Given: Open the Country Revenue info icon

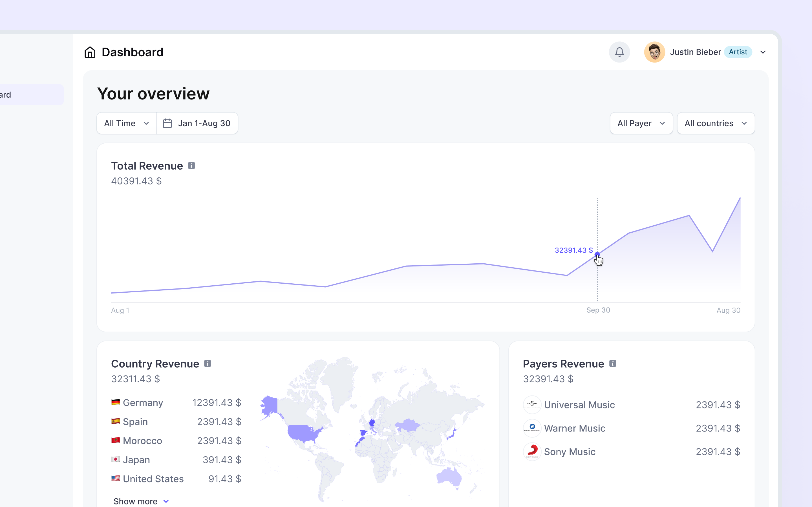Looking at the screenshot, I should click(x=207, y=363).
